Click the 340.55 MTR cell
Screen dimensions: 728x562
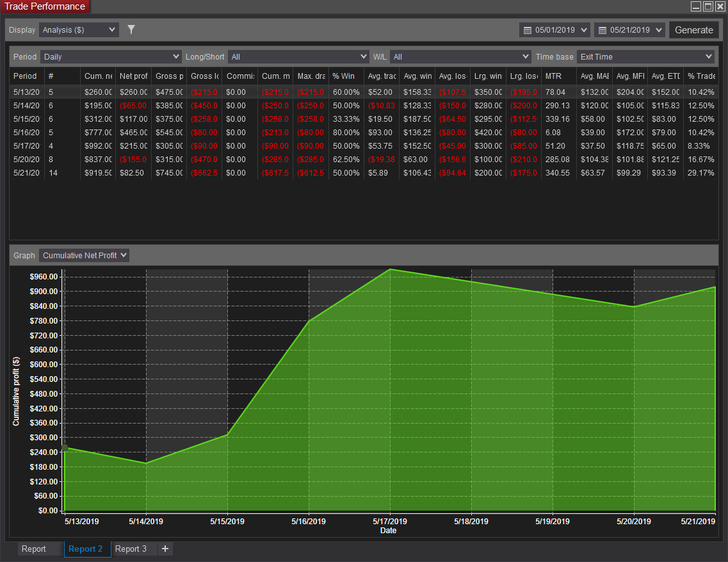558,173
